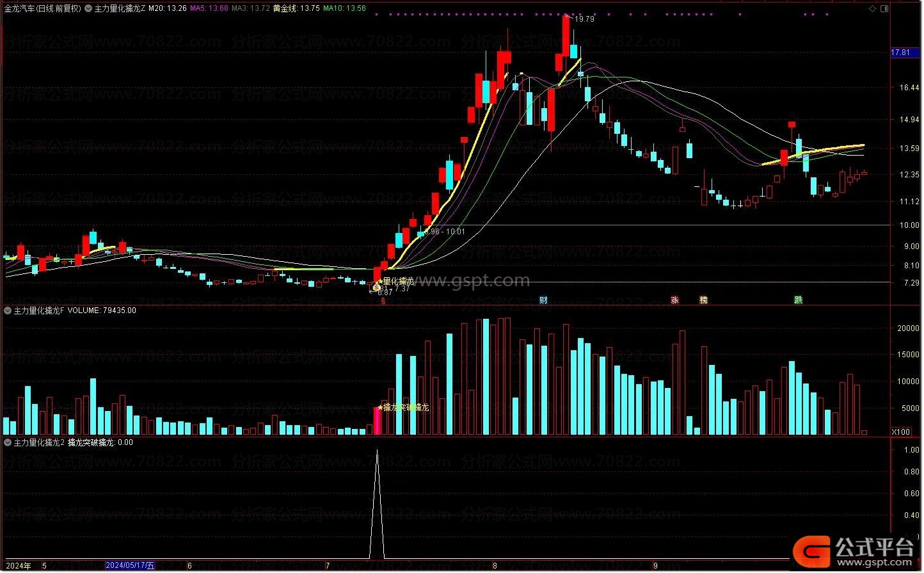924x573 pixels.
Task: Click month 7 on time axis
Action: point(328,566)
